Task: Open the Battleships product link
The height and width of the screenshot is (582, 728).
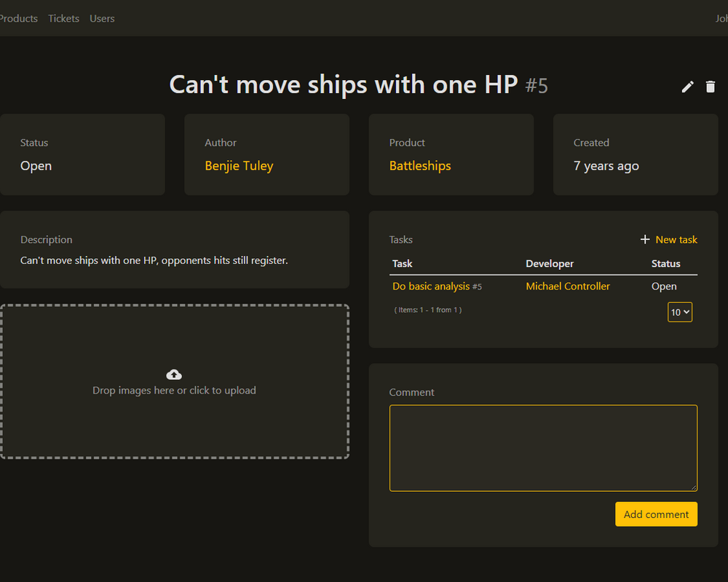Action: click(420, 166)
